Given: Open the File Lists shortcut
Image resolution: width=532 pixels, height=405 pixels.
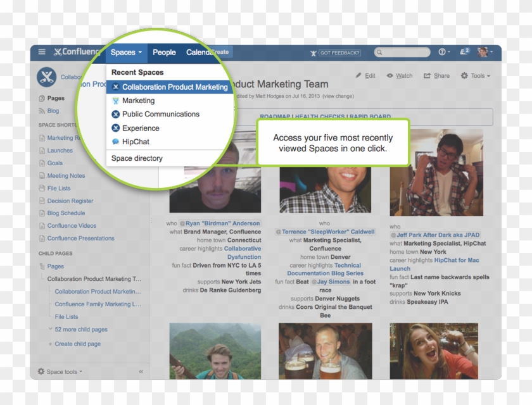Looking at the screenshot, I should (x=59, y=188).
